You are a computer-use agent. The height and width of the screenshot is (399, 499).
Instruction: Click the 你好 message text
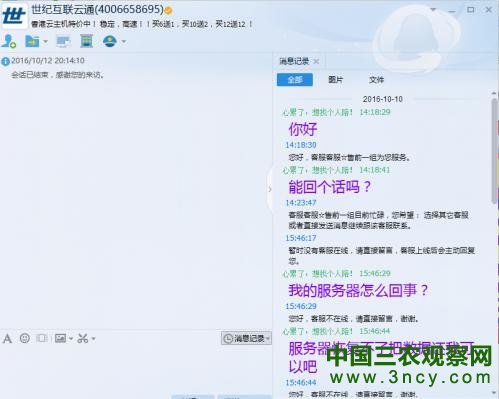[x=303, y=129]
